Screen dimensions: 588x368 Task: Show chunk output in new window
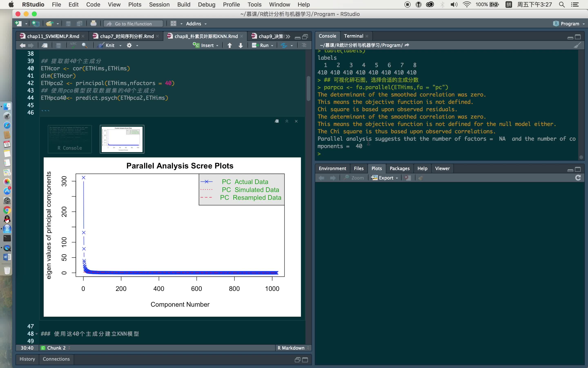277,121
